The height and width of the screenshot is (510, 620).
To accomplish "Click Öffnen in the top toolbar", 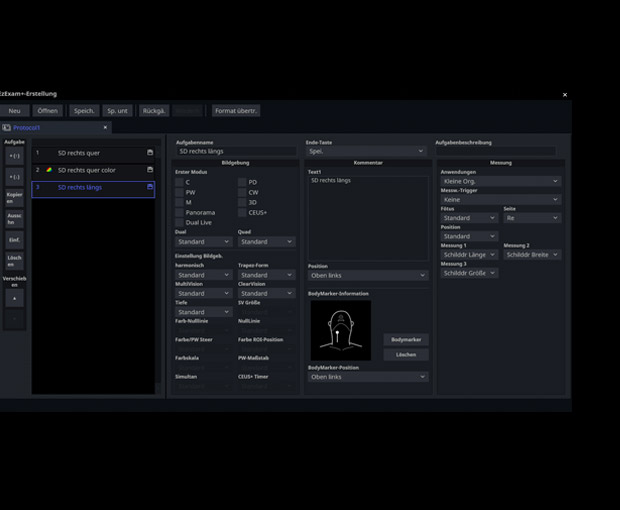I will [x=47, y=111].
